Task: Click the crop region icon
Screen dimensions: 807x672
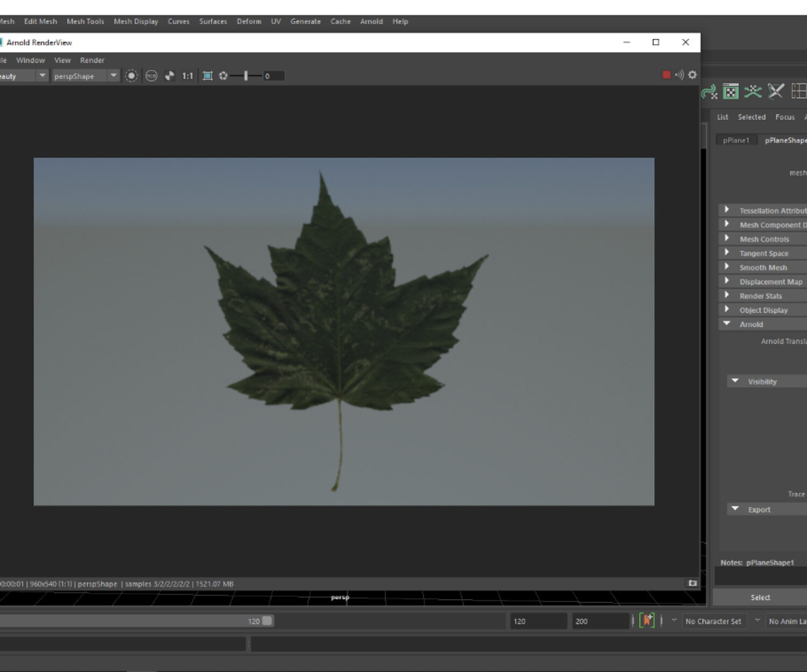Action: pyautogui.click(x=208, y=76)
